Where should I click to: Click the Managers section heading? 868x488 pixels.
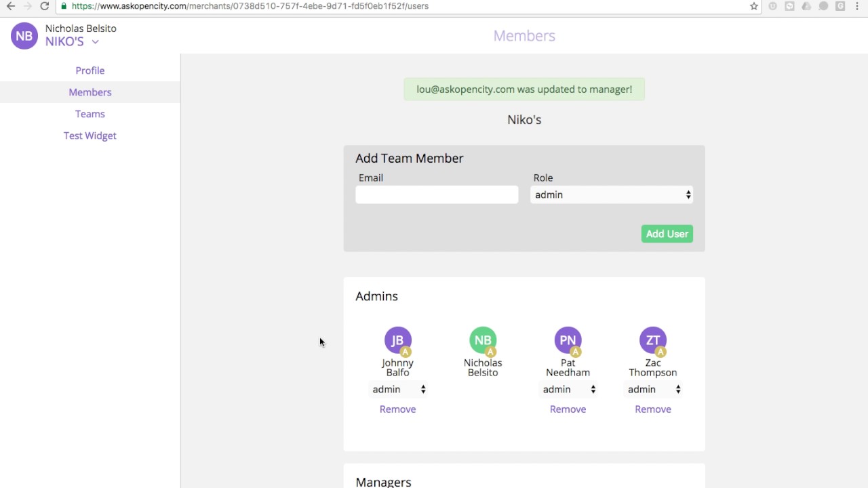383,482
